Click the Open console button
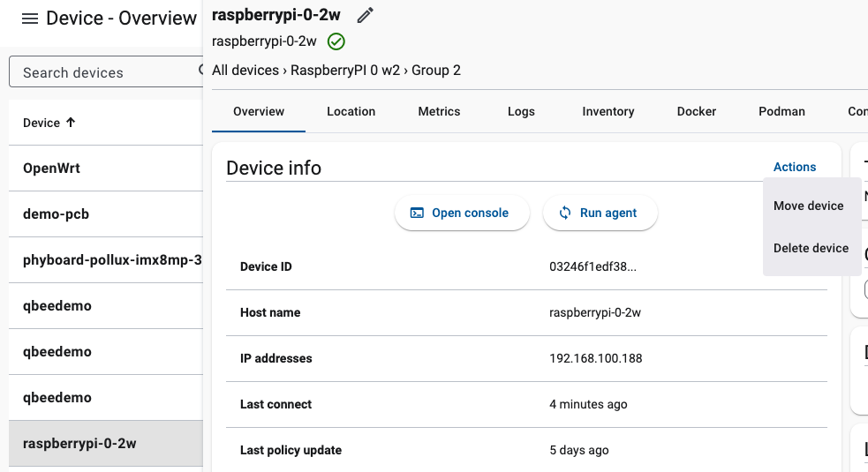Image resolution: width=868 pixels, height=472 pixels. coord(461,213)
